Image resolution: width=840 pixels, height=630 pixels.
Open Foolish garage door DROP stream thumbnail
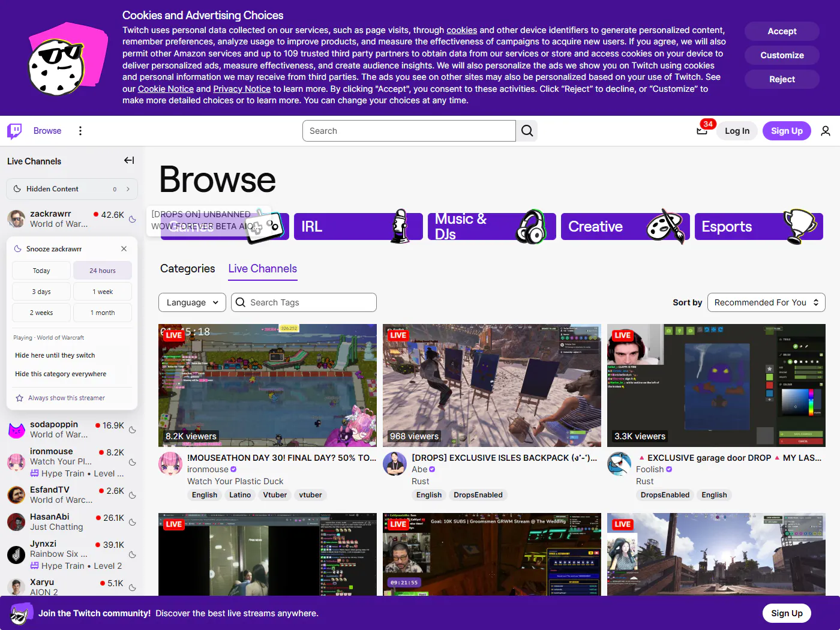point(716,385)
